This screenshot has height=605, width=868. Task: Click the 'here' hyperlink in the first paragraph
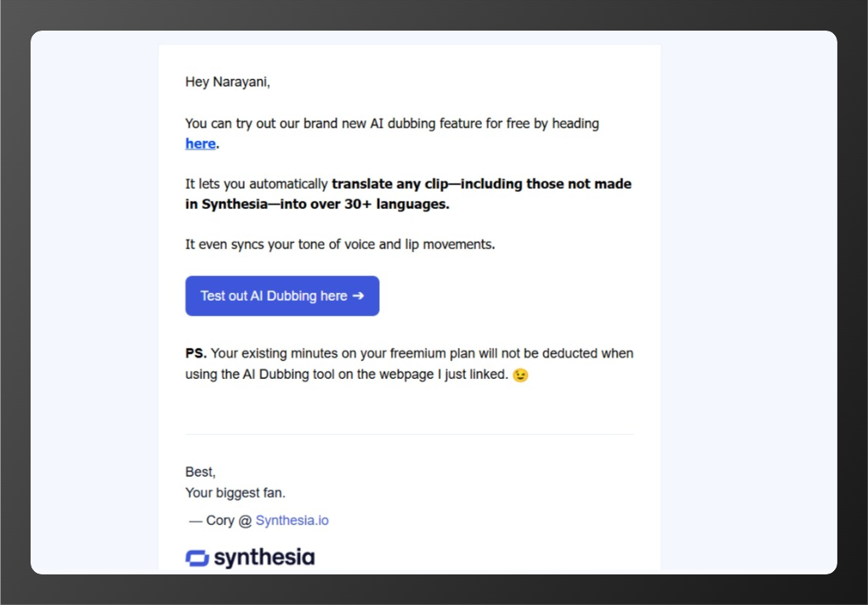tap(199, 143)
